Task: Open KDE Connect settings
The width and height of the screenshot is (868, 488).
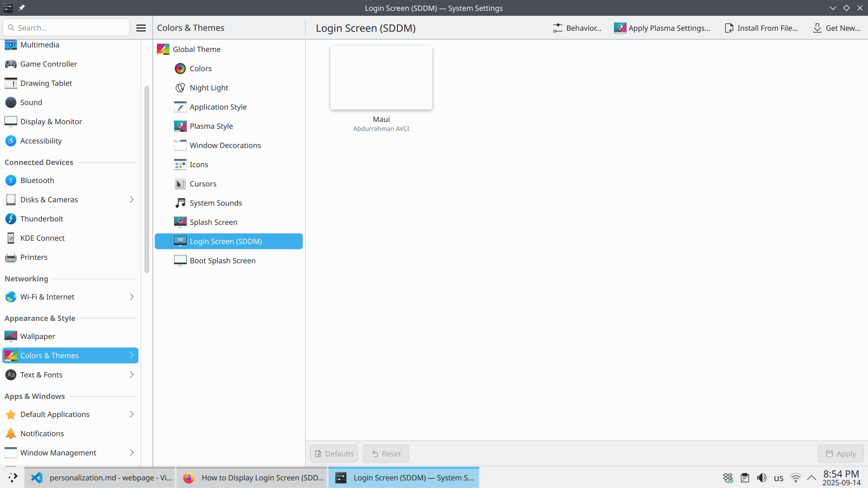Action: click(70, 238)
